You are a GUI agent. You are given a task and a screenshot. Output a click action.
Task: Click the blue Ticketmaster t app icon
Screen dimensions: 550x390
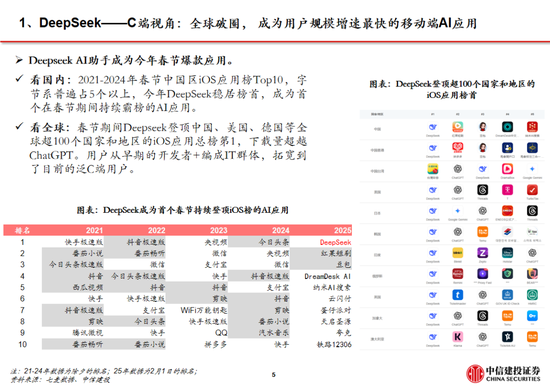coord(458,295)
